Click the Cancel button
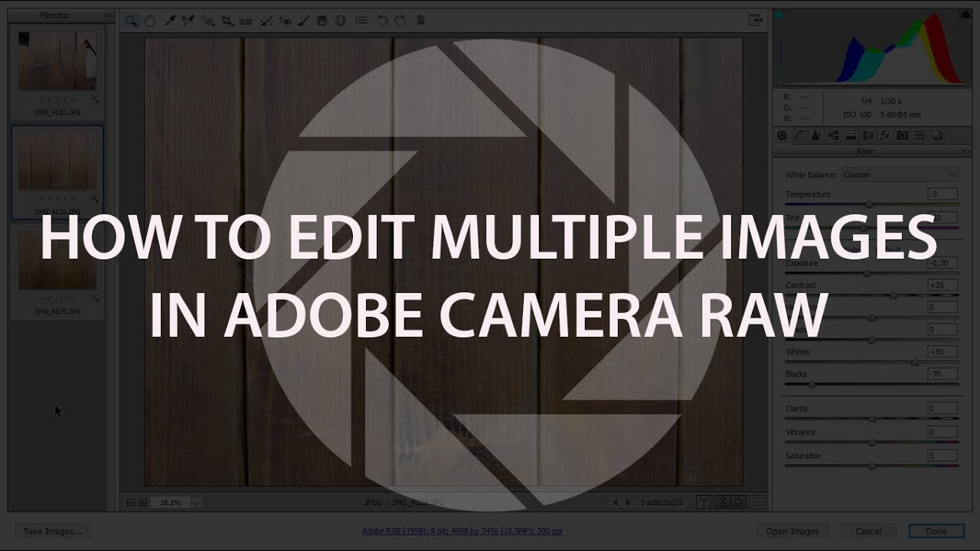980x551 pixels. click(x=868, y=531)
